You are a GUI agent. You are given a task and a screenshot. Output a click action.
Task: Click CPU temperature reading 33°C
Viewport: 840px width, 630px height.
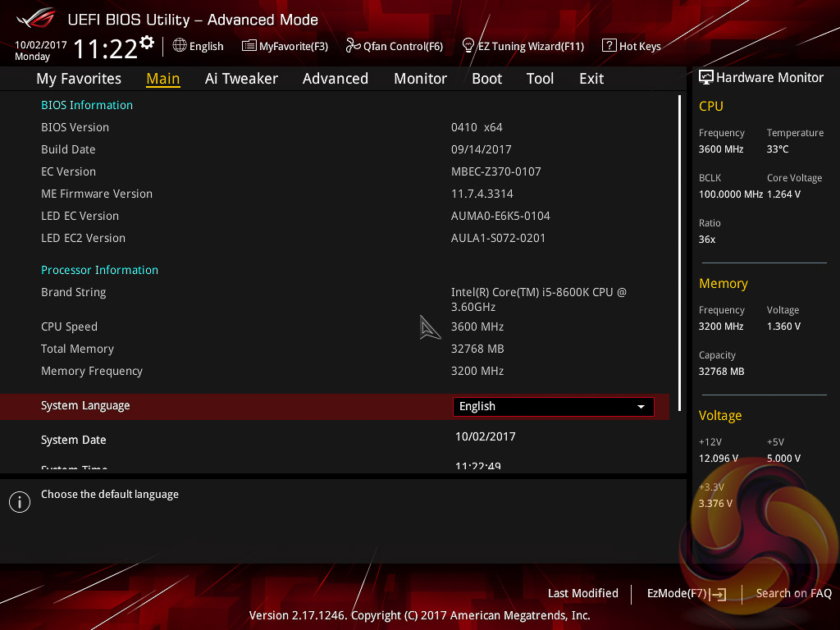pyautogui.click(x=778, y=149)
